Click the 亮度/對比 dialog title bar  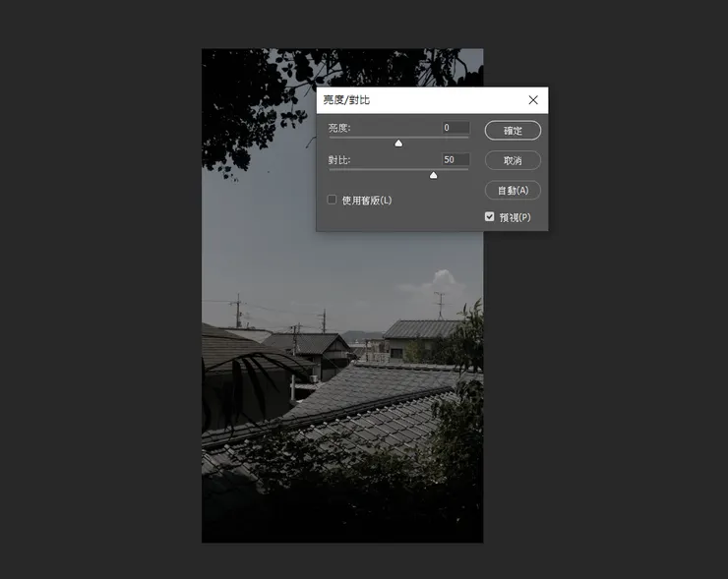click(432, 100)
